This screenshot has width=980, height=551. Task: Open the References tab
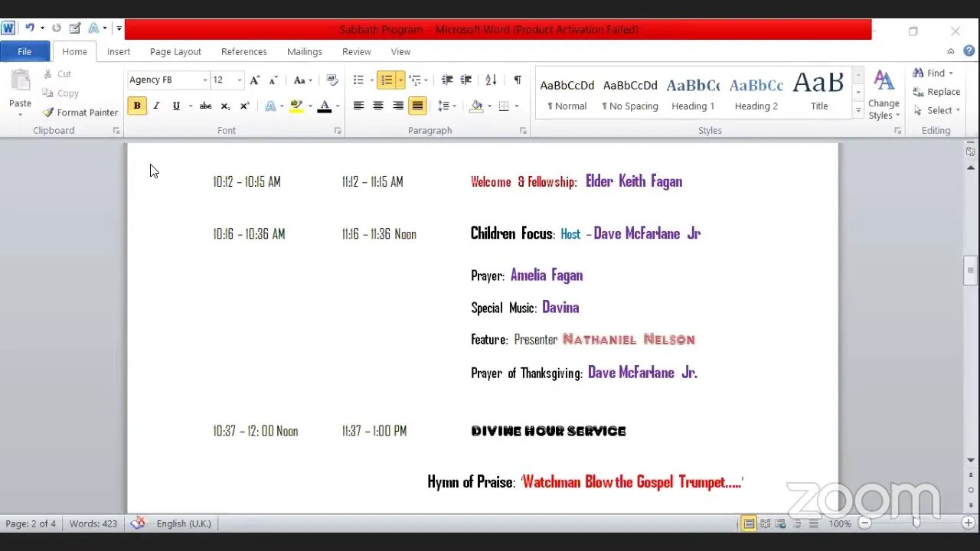coord(244,51)
